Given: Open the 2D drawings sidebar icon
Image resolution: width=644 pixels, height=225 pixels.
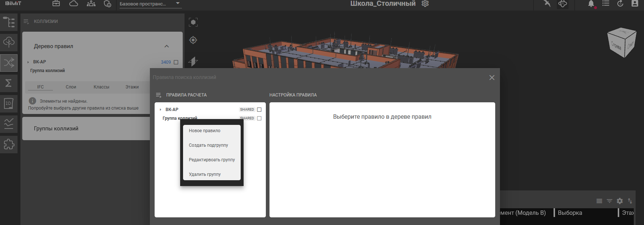Looking at the screenshot, I should click(9, 103).
